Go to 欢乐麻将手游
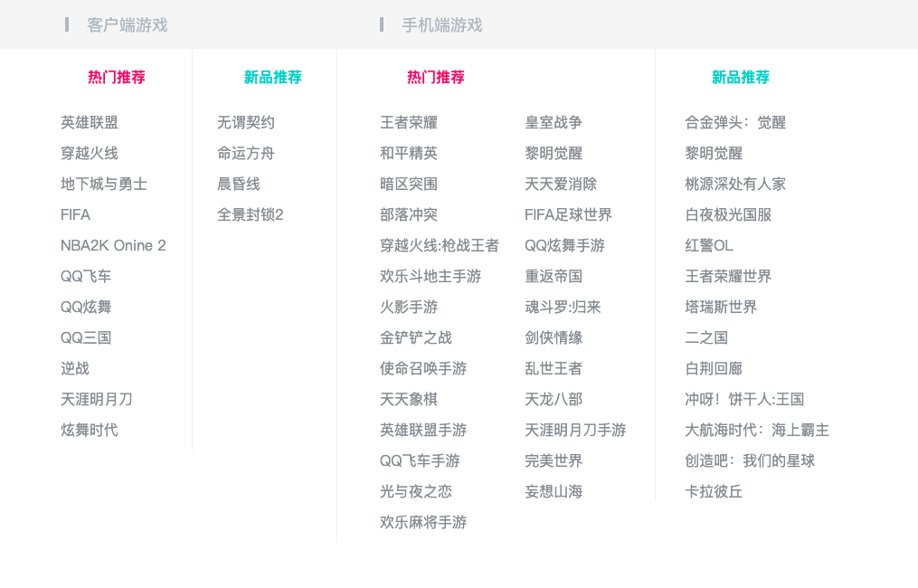Image resolution: width=918 pixels, height=588 pixels. click(423, 522)
